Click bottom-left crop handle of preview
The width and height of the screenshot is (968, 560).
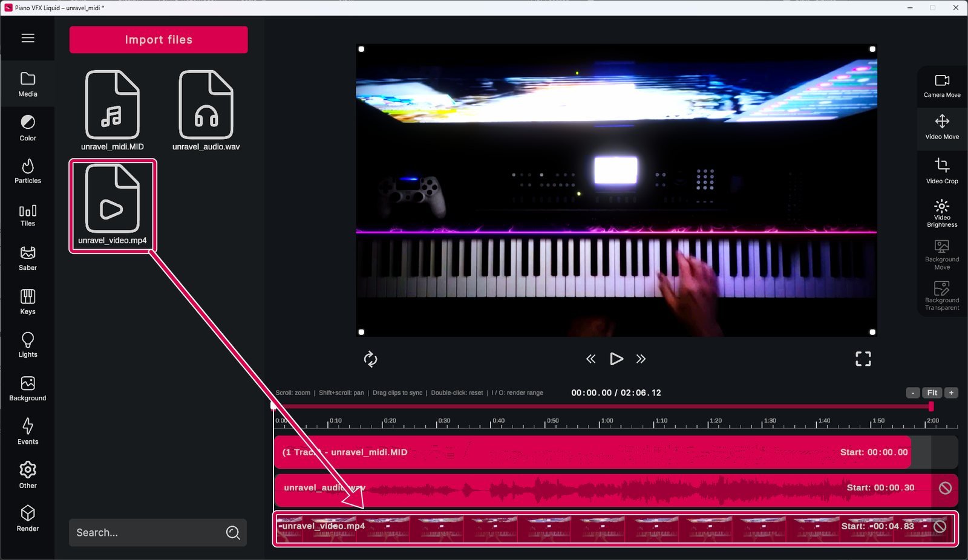pos(361,332)
